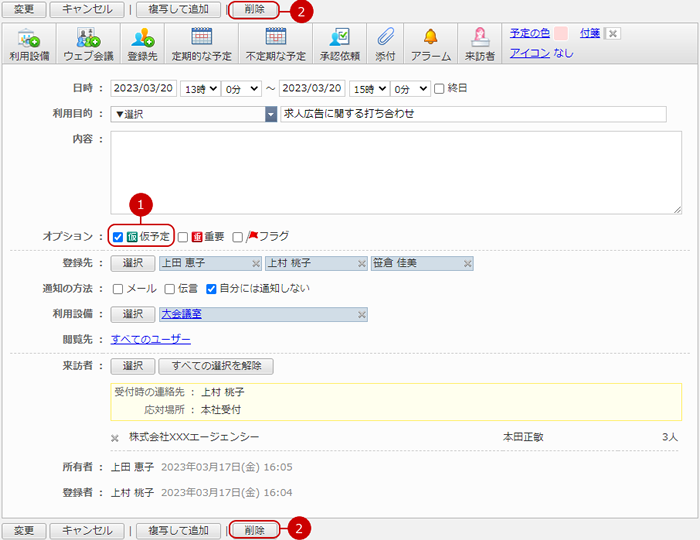
Task: Open the 承認依頼 approval request icon
Action: (339, 39)
